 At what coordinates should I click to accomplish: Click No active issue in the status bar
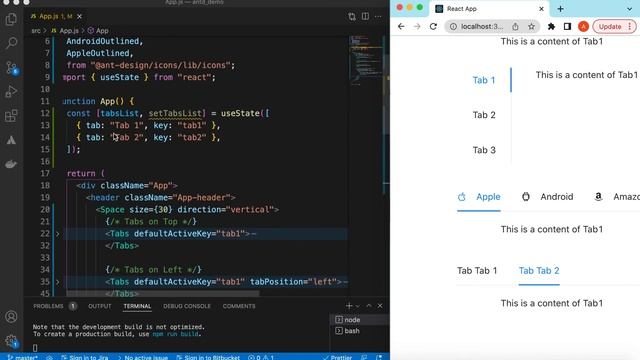(142, 357)
